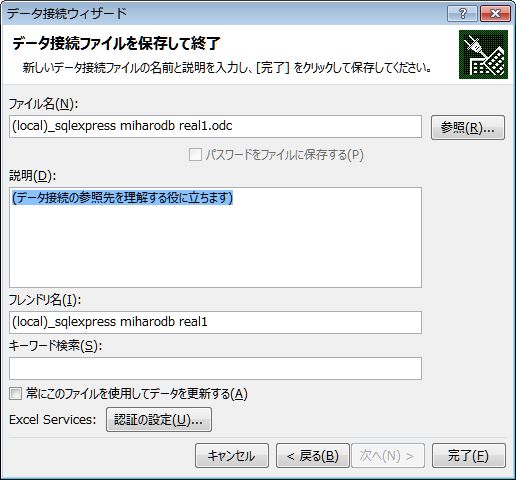Close the データ接続ウィザード dialog
Screen dimensions: 516x480
[495, 14]
